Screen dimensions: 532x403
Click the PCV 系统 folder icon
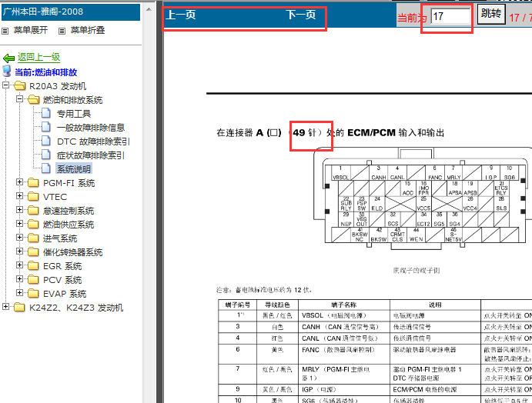33,280
